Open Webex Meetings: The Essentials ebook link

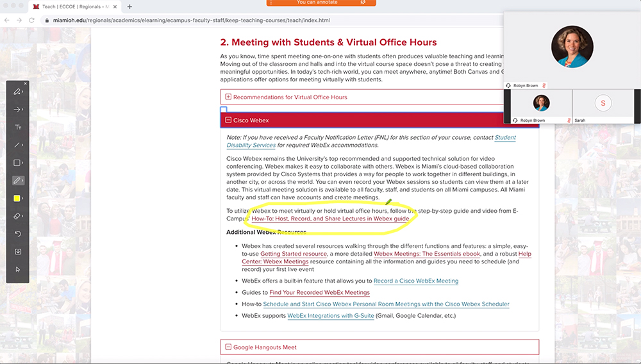tap(427, 254)
